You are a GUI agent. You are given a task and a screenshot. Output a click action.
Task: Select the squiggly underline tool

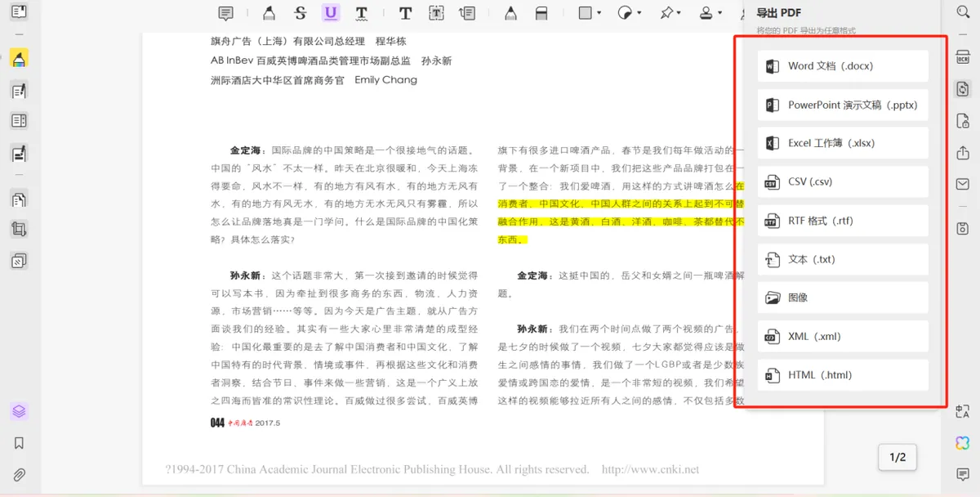click(361, 13)
